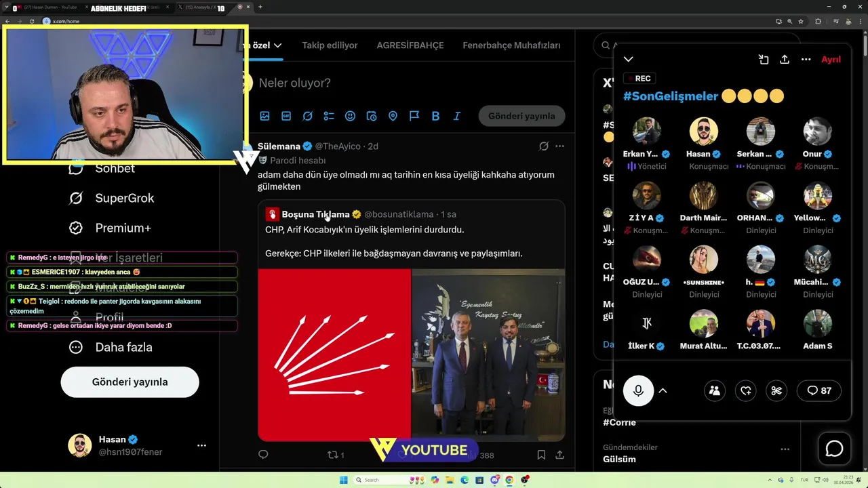The image size is (868, 488).
Task: Pop out the Space window icon
Action: [x=764, y=60]
